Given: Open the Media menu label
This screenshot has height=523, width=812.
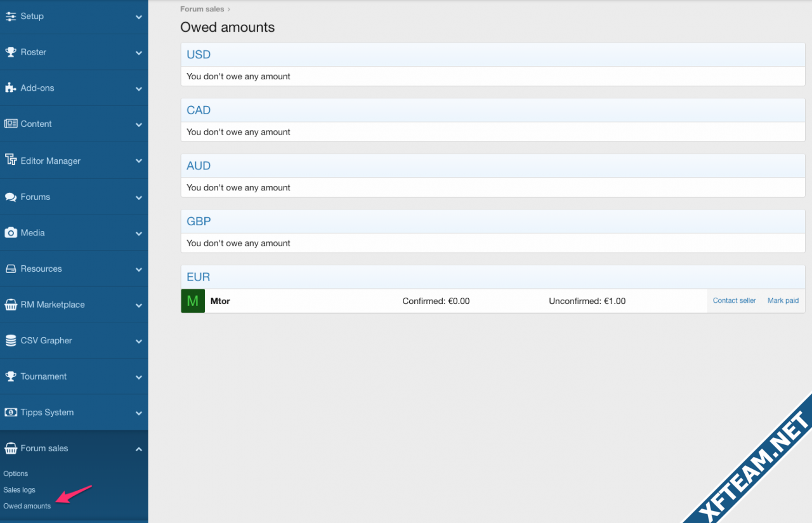Looking at the screenshot, I should point(33,233).
